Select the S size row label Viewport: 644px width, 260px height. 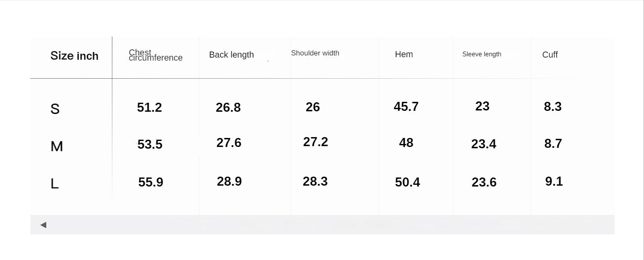pos(55,109)
